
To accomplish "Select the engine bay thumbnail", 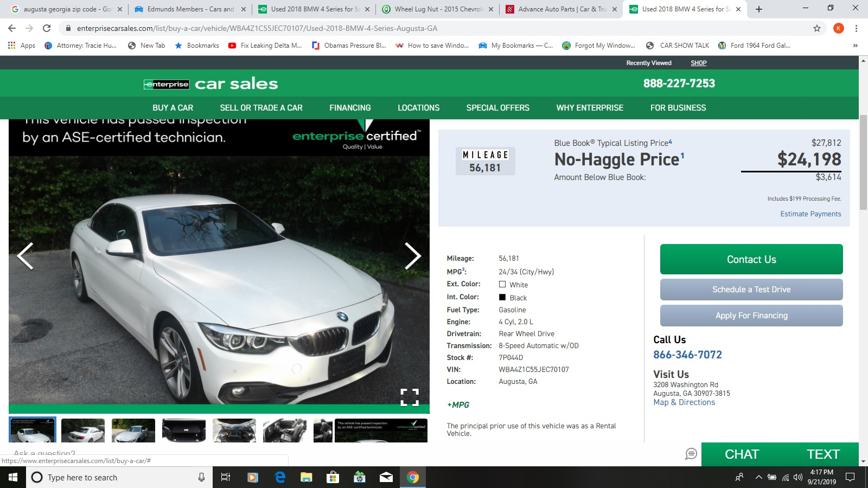I will [234, 430].
